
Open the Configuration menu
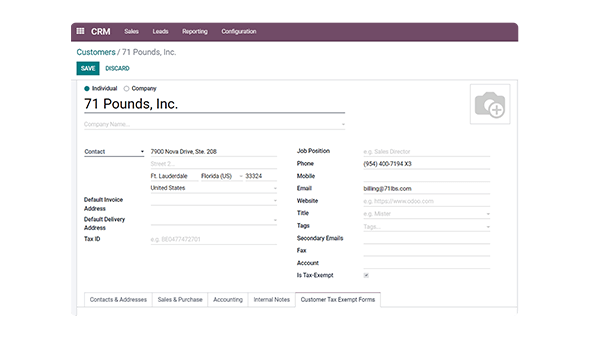coord(239,32)
